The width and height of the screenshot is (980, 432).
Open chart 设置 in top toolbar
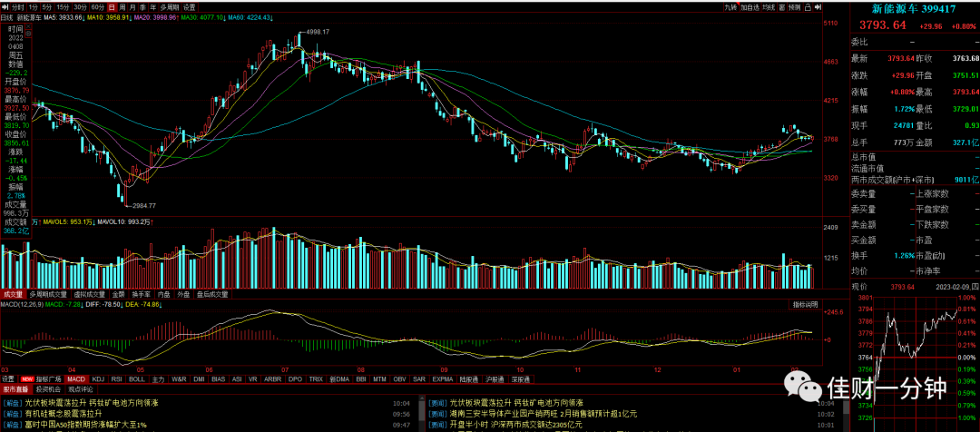(190, 7)
